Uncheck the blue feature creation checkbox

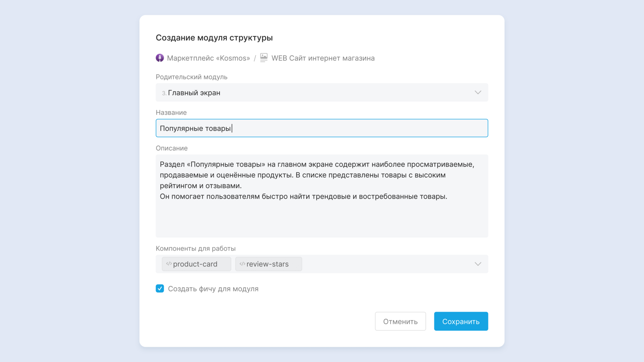coord(160,288)
